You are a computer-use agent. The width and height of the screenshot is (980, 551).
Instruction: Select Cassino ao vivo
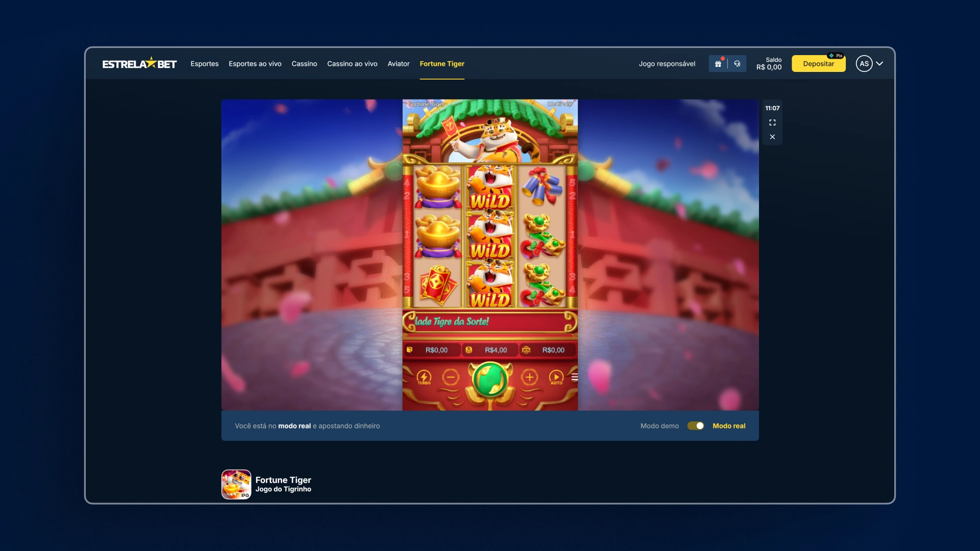[352, 64]
